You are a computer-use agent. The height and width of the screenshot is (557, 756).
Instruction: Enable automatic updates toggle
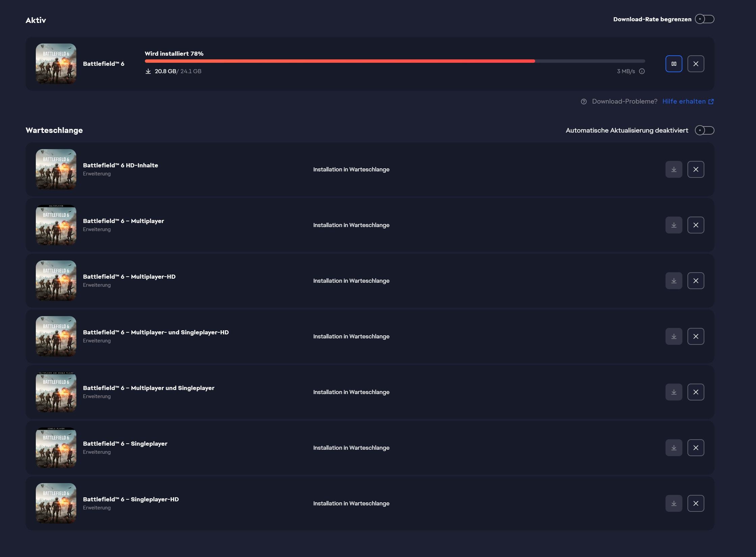704,130
